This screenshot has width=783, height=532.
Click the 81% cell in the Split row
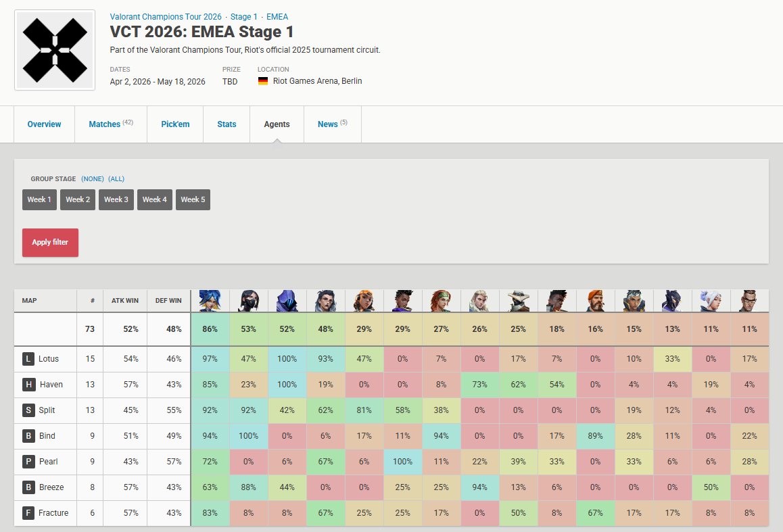pos(364,410)
